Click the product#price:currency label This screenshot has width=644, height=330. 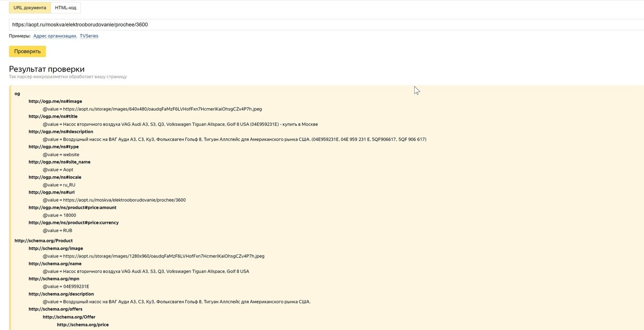[74, 222]
